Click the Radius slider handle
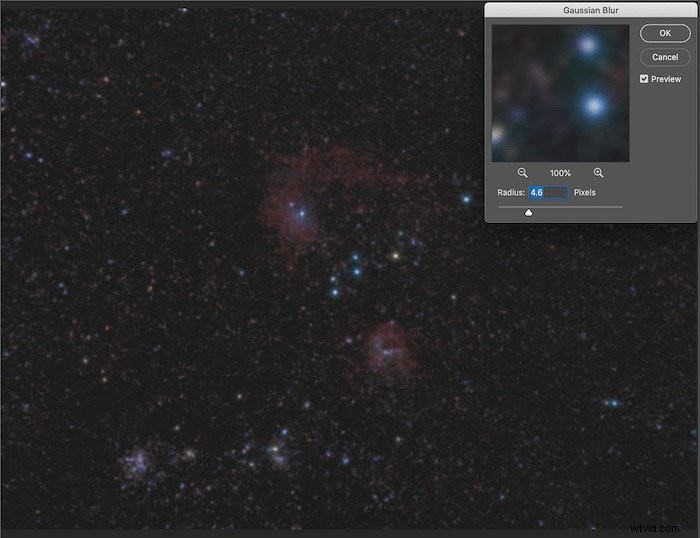This screenshot has width=700, height=538. (x=528, y=212)
